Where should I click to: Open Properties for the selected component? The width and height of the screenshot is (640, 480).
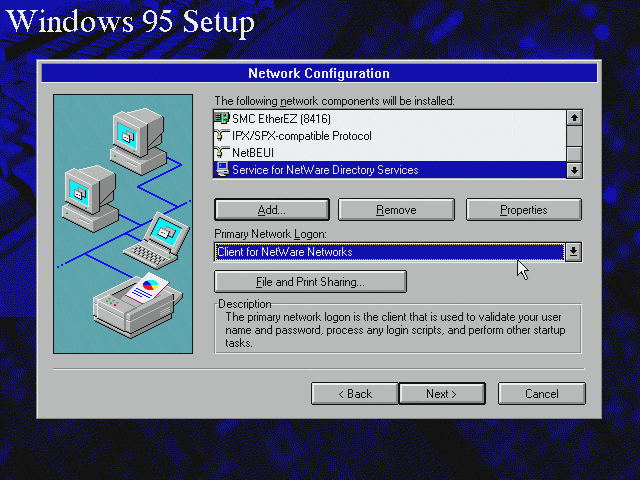524,210
